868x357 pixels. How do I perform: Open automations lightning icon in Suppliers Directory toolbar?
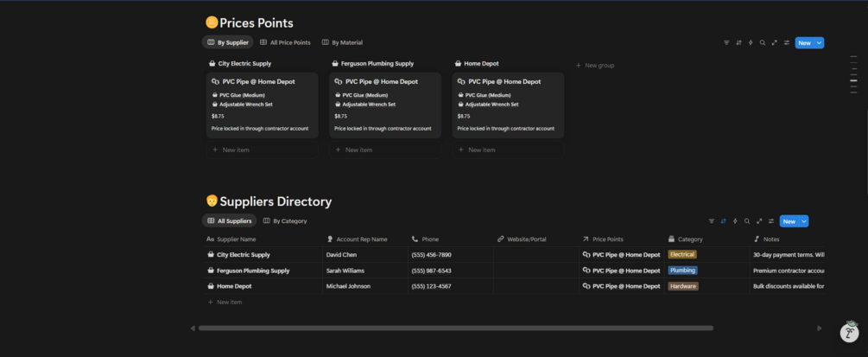(735, 221)
